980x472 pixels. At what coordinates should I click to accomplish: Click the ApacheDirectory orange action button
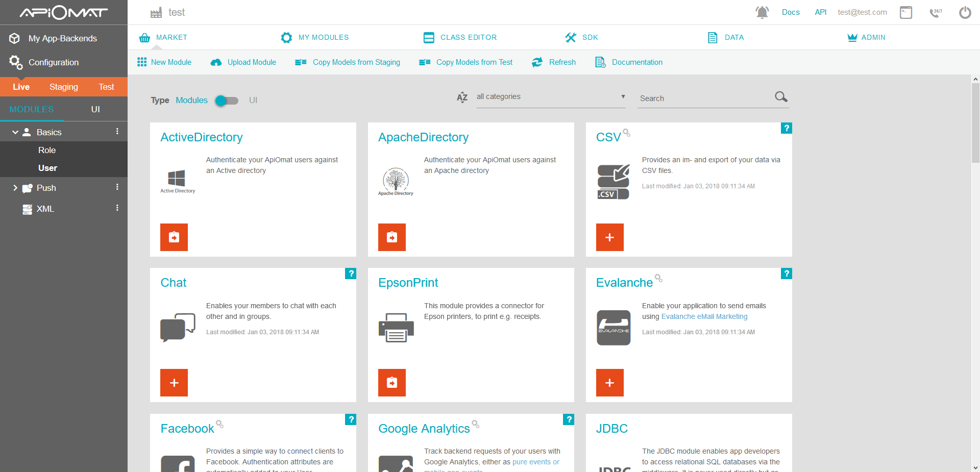[x=392, y=237]
